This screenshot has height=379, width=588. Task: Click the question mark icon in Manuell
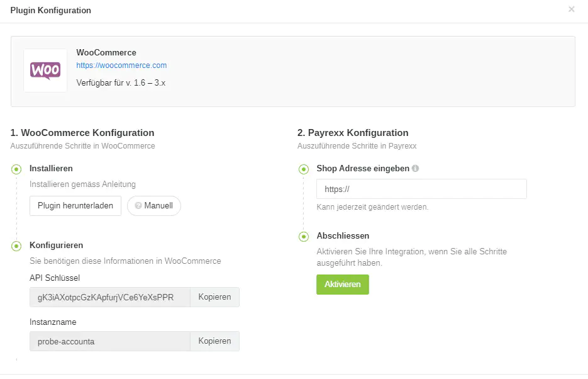pos(138,206)
